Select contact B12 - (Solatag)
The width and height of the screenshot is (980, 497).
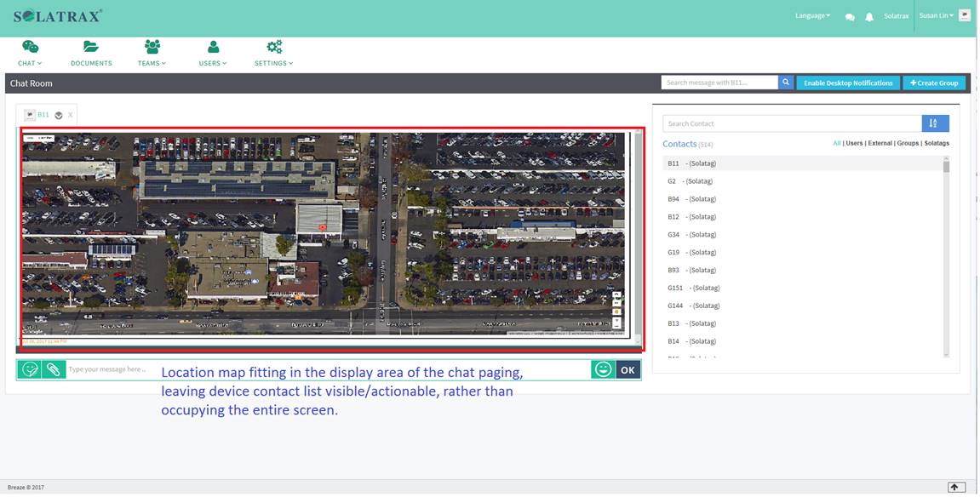point(803,217)
